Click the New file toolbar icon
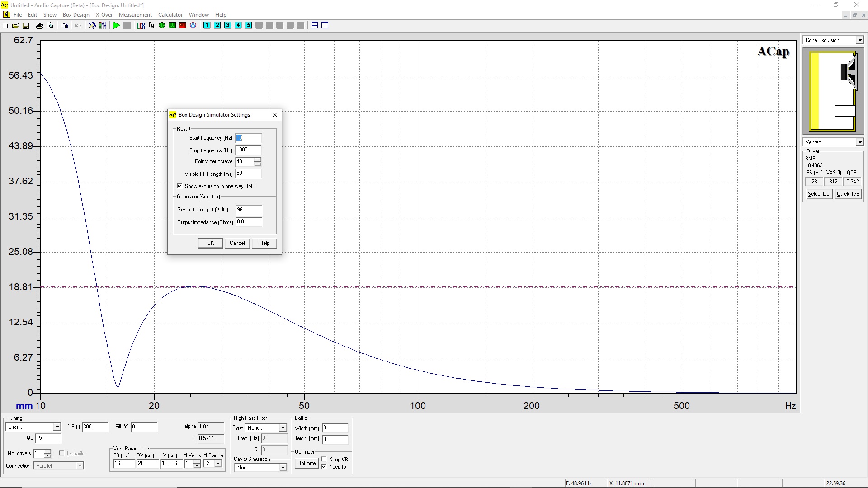This screenshot has height=488, width=868. [5, 26]
